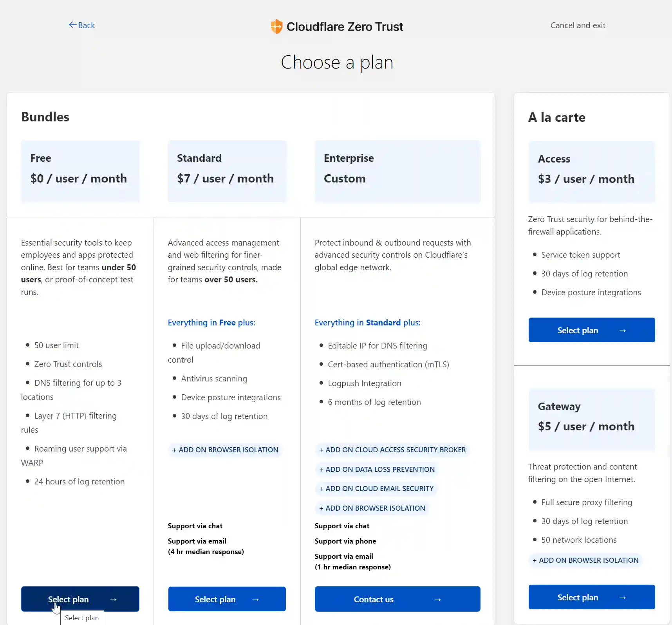Add the Cloud Email Security add-on
672x625 pixels.
click(x=376, y=488)
